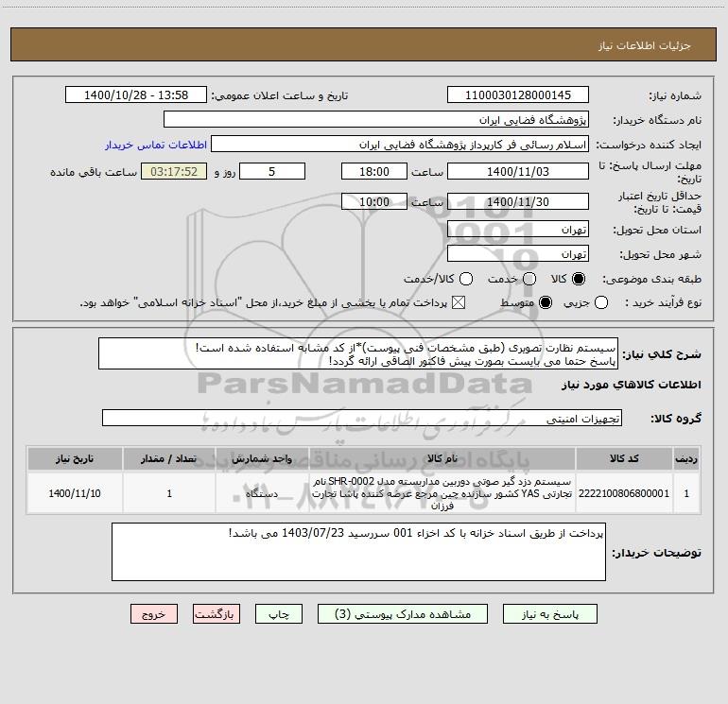The width and height of the screenshot is (728, 704).
Task: Click the need number field 1100030128000145
Action: click(518, 95)
